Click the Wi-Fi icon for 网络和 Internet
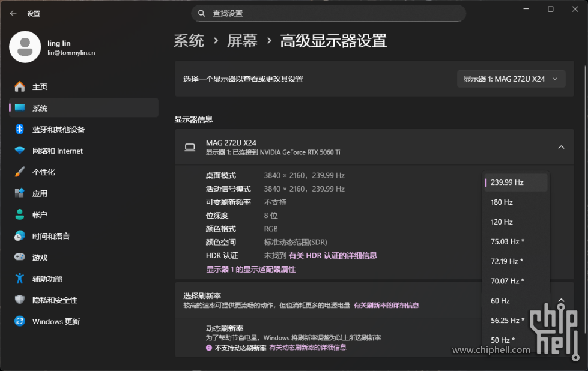The height and width of the screenshot is (371, 588). click(20, 151)
